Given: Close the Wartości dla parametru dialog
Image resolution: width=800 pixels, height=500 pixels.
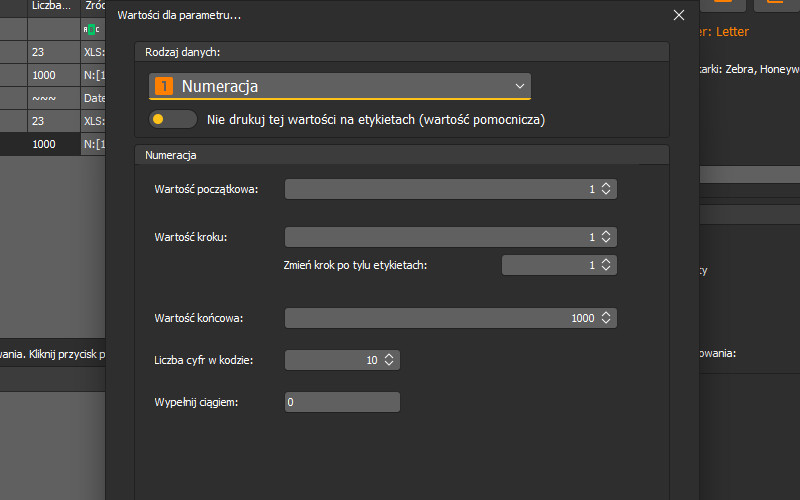Looking at the screenshot, I should tap(679, 15).
